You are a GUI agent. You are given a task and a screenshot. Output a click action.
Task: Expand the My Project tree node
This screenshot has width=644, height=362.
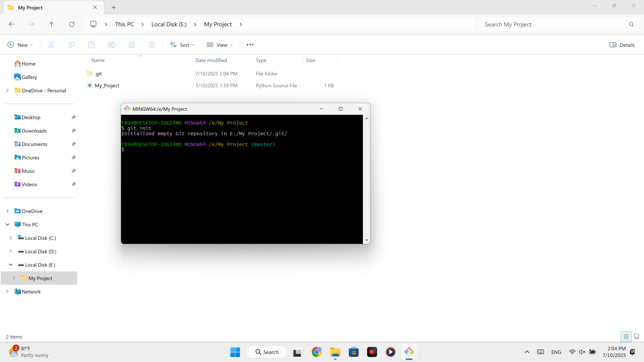(x=14, y=278)
